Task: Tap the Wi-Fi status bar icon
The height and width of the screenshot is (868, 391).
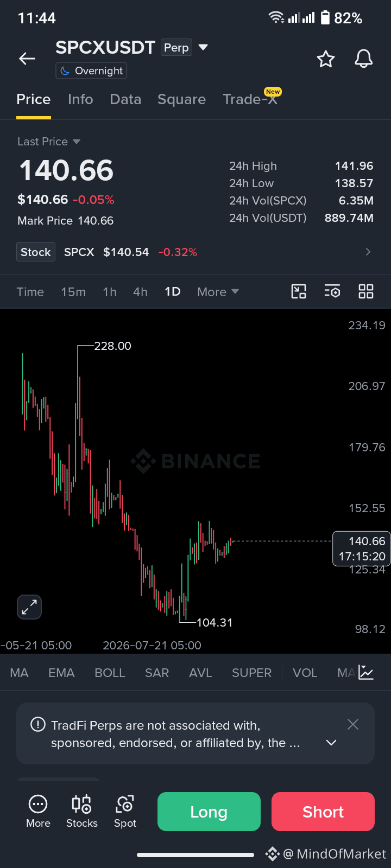Action: (x=276, y=17)
